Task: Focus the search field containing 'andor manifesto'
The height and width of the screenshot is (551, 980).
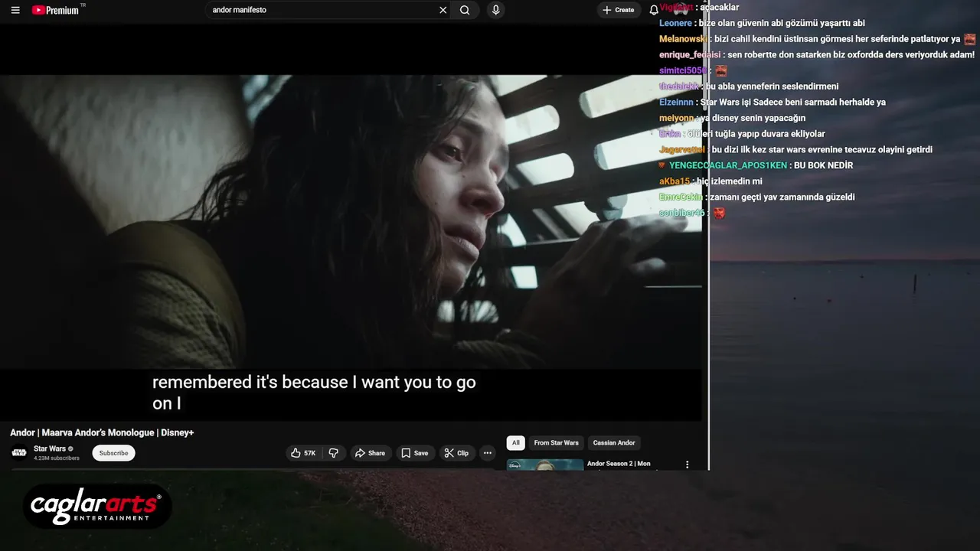Action: coord(322,10)
